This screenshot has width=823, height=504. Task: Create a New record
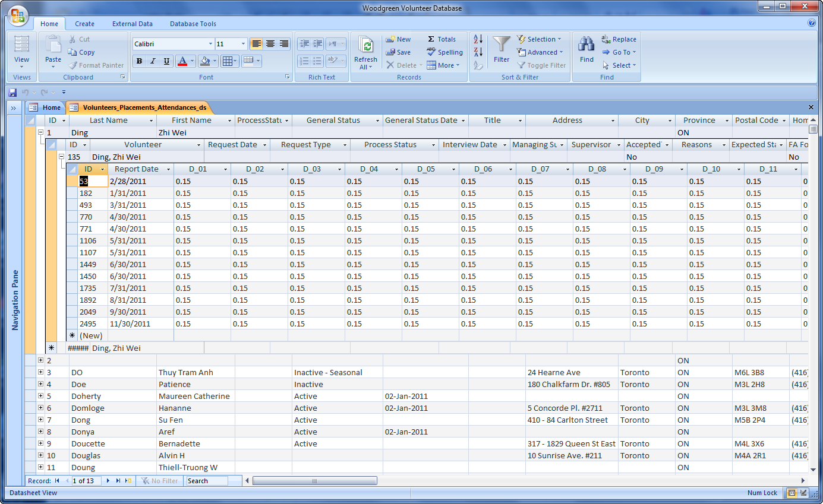[x=398, y=39]
